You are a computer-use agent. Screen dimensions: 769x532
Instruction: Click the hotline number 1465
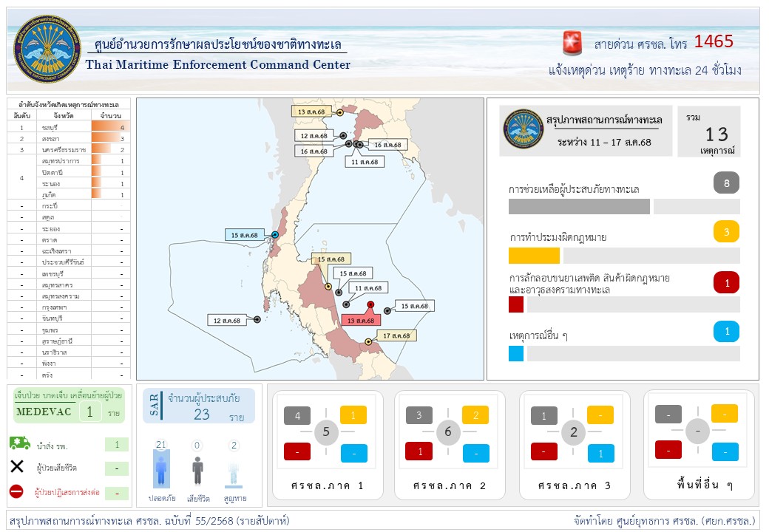[714, 41]
